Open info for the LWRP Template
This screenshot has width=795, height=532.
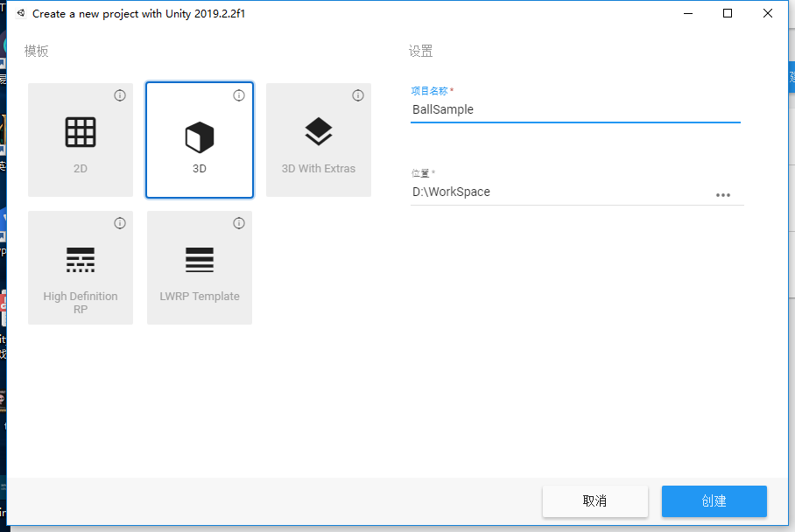pyautogui.click(x=239, y=223)
